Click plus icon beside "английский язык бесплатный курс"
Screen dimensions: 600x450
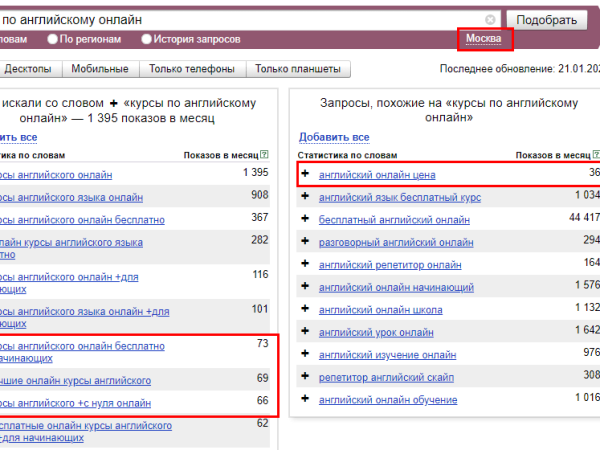point(305,197)
